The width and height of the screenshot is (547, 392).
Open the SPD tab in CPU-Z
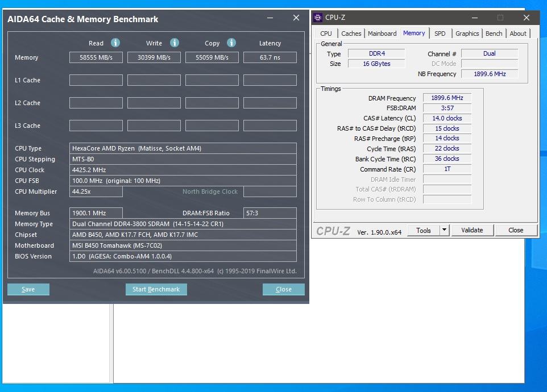tap(440, 34)
